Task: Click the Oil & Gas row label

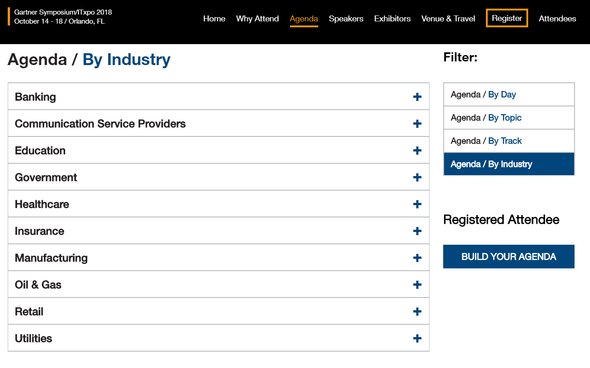Action: coord(38,284)
